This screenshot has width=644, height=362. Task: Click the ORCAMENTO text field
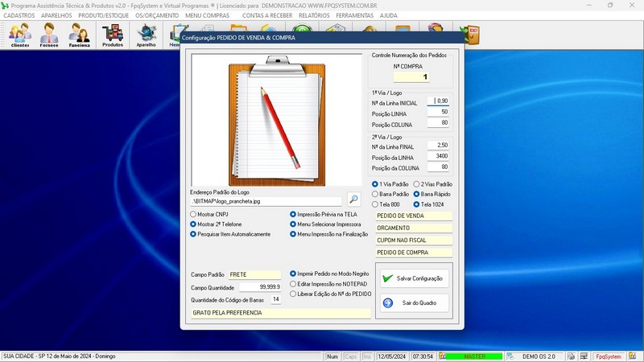pyautogui.click(x=414, y=228)
